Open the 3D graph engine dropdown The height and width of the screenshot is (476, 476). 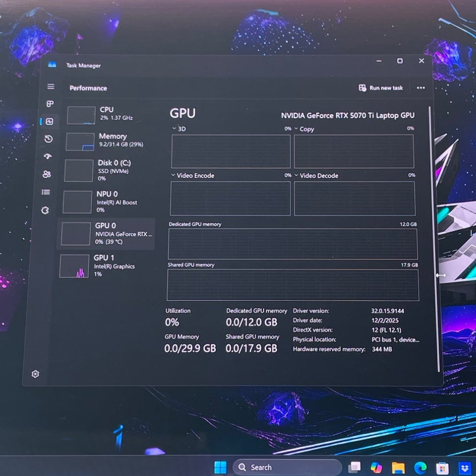[173, 129]
